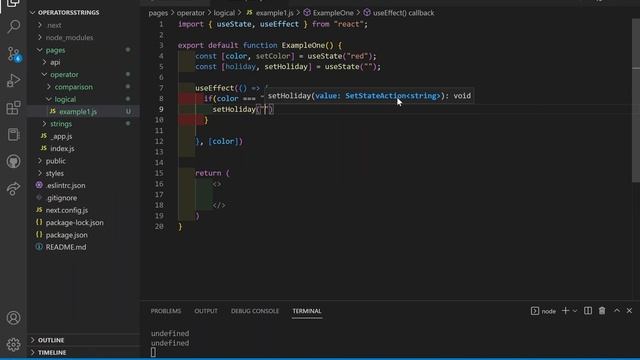
Task: Expand the styles folder
Action: 55,173
